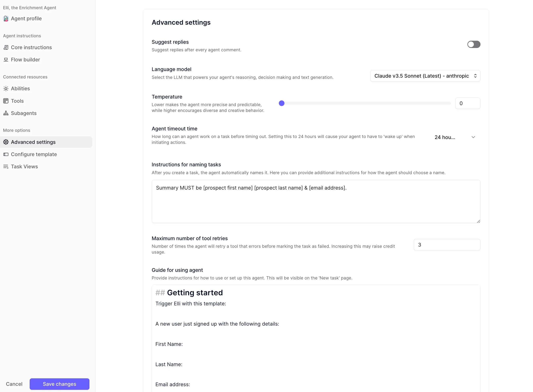Go to Task Views page
This screenshot has height=392, width=533.
(x=24, y=167)
